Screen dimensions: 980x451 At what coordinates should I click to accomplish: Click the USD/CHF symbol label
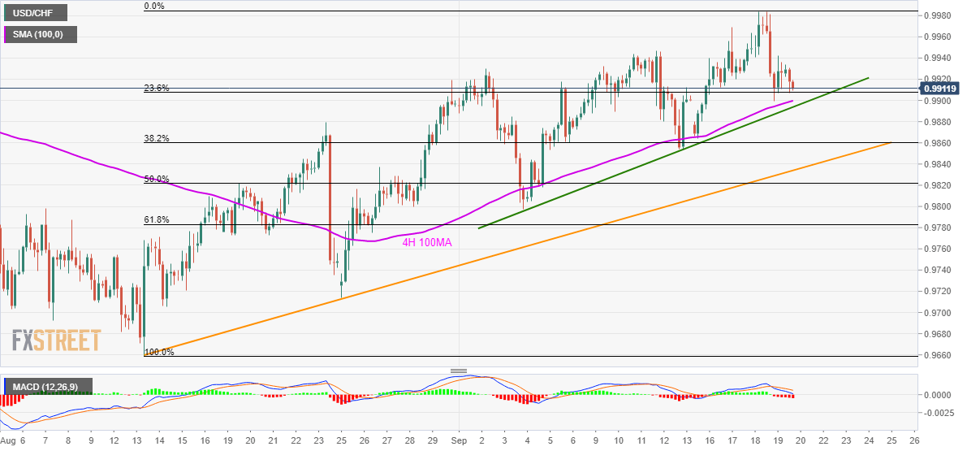tap(35, 12)
